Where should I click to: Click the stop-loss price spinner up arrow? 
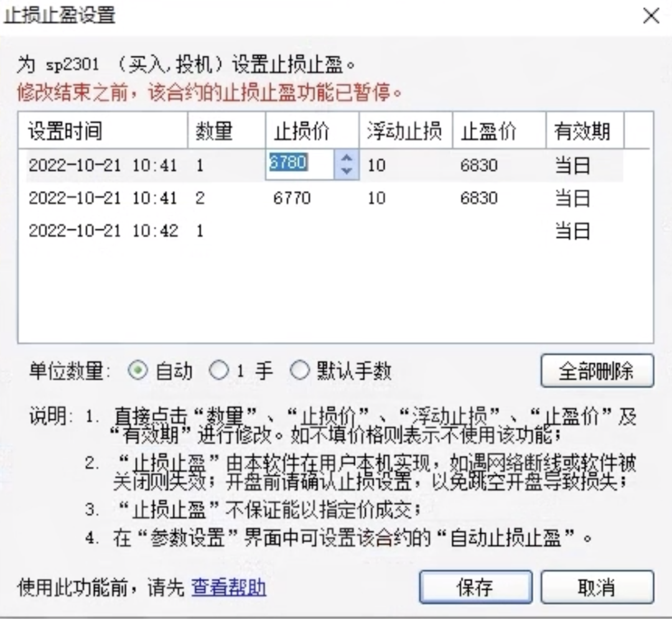pos(346,159)
